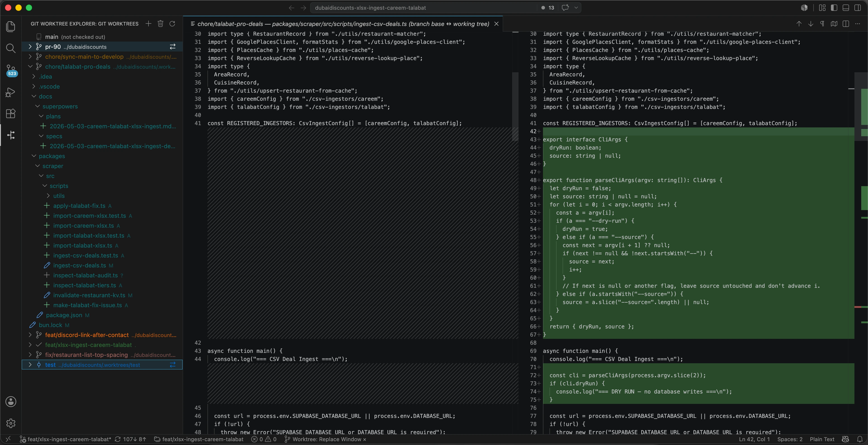This screenshot has height=445, width=868.
Task: Customize layout icon in title bar
Action: pyautogui.click(x=822, y=8)
